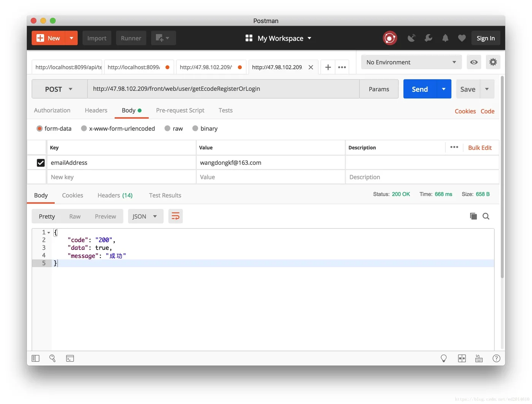The image size is (532, 404).
Task: Open Bulk Edit link
Action: 480,148
